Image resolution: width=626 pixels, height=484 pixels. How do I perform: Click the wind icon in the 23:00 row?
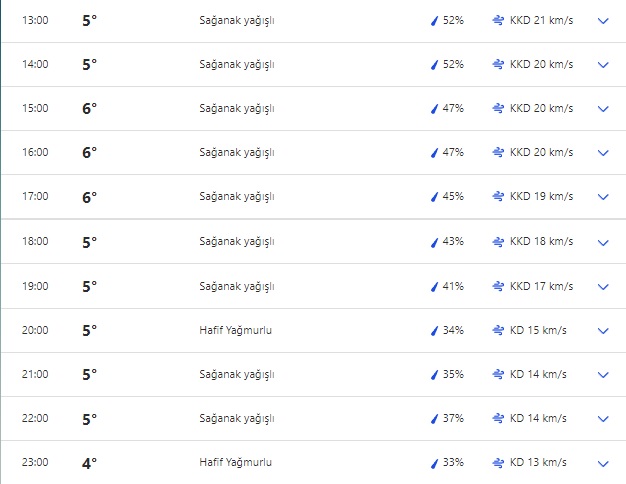point(497,462)
